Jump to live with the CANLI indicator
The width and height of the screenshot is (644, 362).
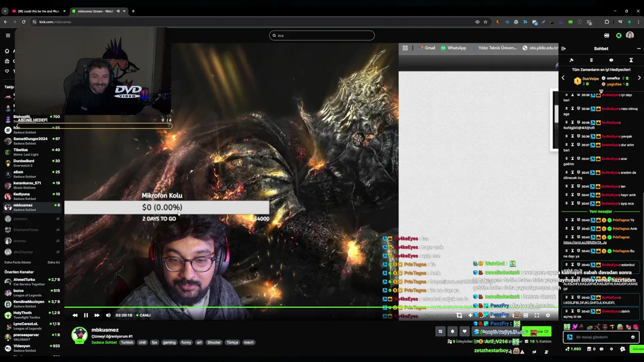pyautogui.click(x=143, y=315)
